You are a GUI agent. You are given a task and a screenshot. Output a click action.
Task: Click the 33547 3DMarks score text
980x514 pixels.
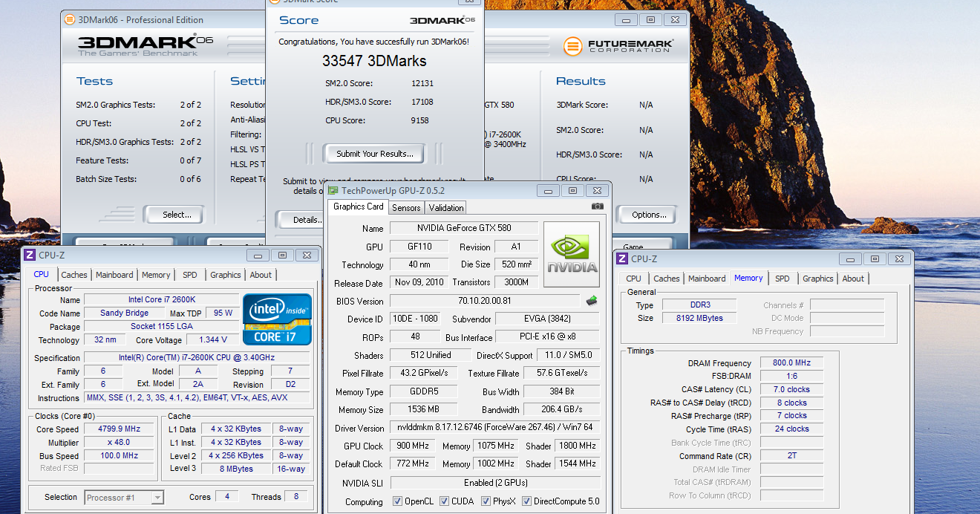pos(374,61)
